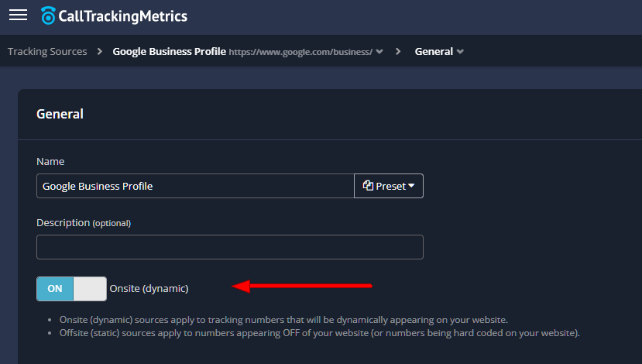Click the CallTrackingMetrics brand name text
The height and width of the screenshot is (364, 642).
coord(124,15)
